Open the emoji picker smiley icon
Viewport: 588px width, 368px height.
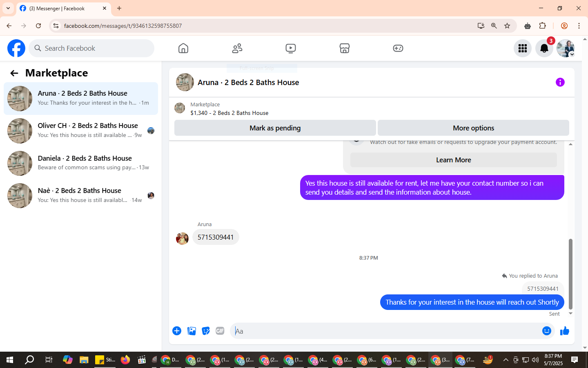pos(547,331)
